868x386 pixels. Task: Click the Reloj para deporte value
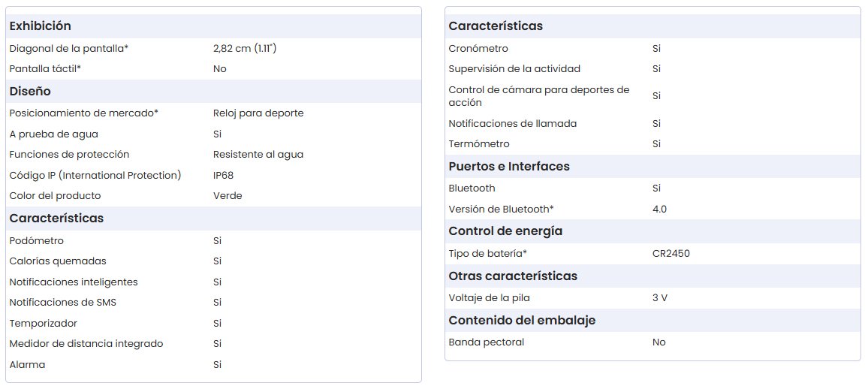(258, 113)
